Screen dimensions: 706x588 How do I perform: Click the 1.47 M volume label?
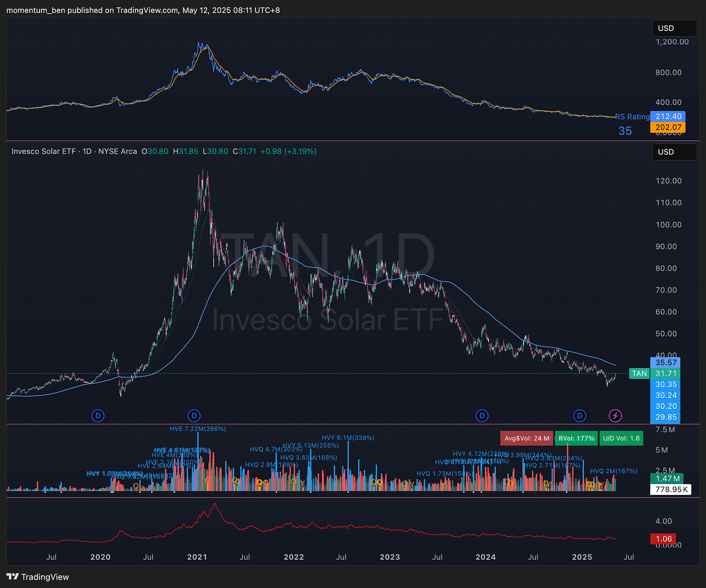(667, 478)
